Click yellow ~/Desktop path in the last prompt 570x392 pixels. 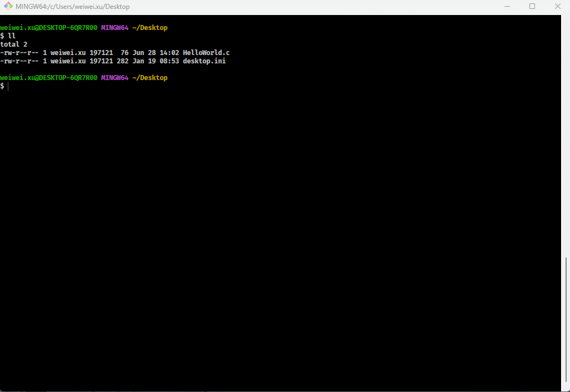pos(150,78)
